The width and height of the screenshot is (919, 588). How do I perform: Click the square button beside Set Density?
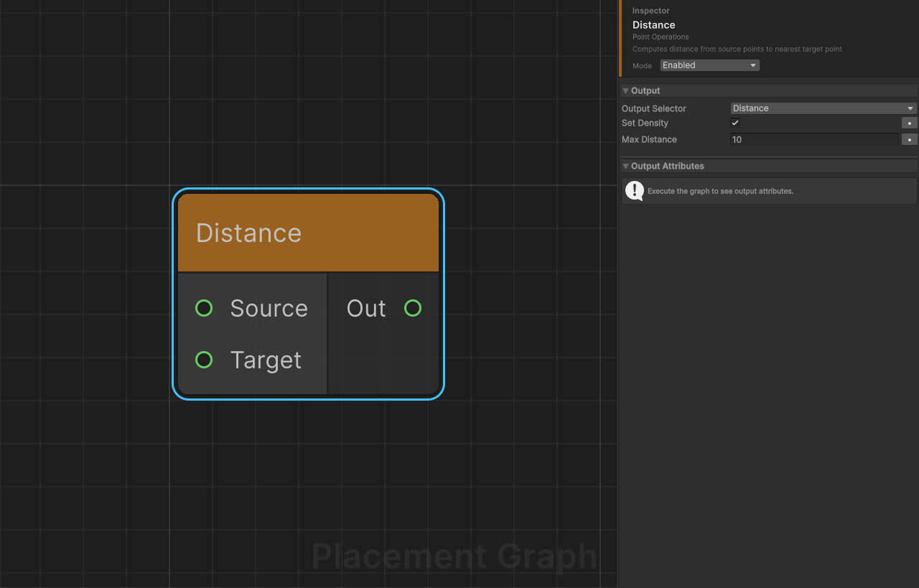click(910, 123)
